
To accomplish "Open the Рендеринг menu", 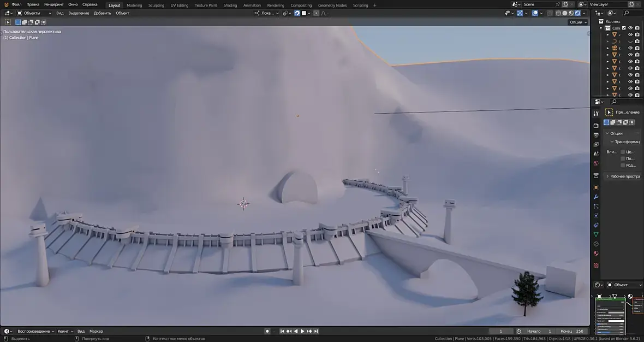I will 54,4.
